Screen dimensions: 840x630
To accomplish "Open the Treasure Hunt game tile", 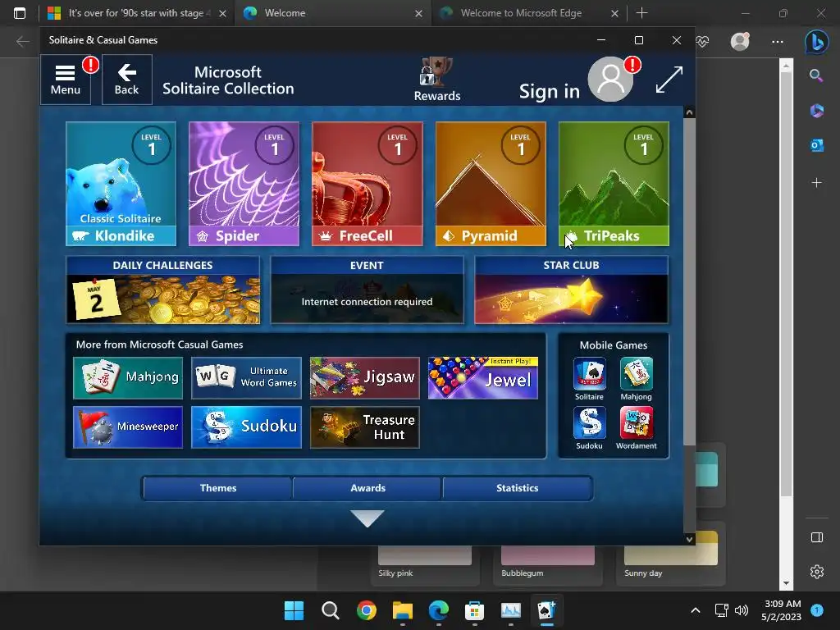I will click(x=365, y=427).
